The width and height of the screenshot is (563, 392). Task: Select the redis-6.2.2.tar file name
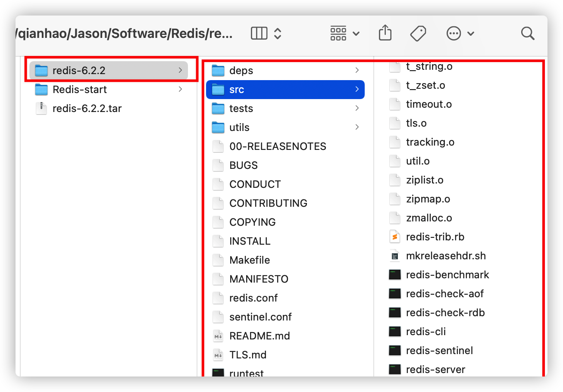87,109
